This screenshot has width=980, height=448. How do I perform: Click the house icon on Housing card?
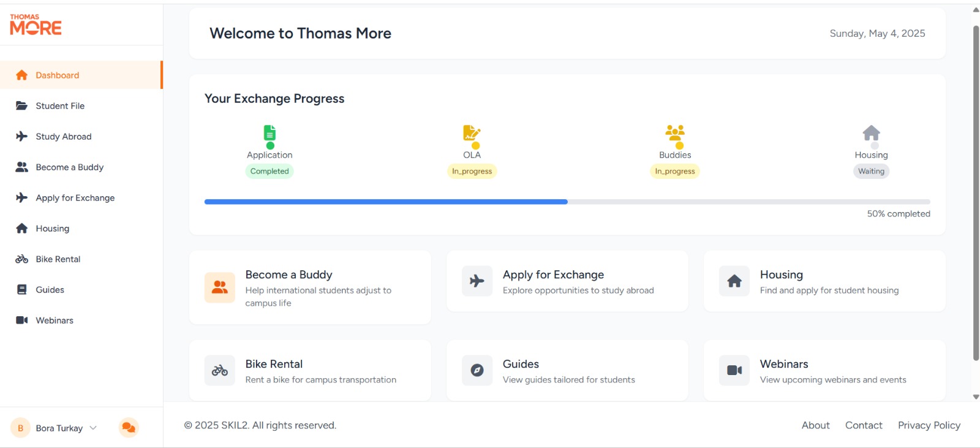point(734,281)
